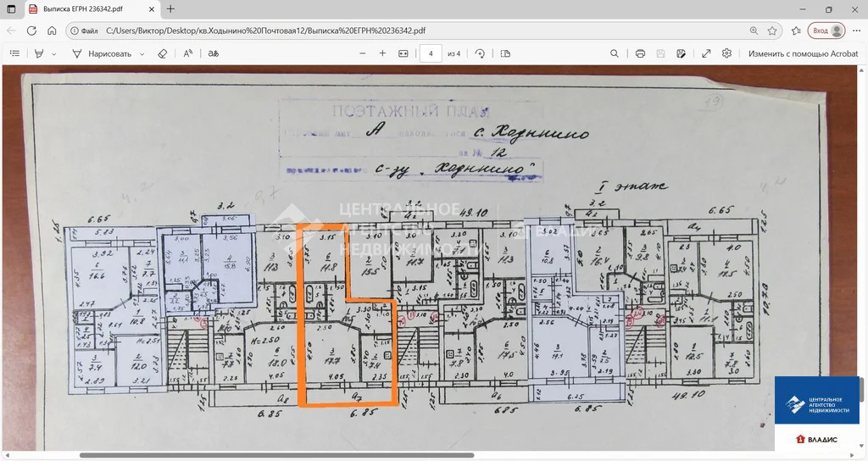
Task: Click Изменить с помощью Acrobat button
Action: pyautogui.click(x=803, y=53)
